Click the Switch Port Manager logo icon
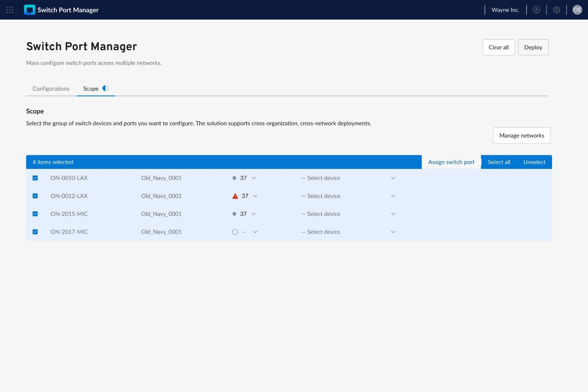This screenshot has height=392, width=588. 29,10
